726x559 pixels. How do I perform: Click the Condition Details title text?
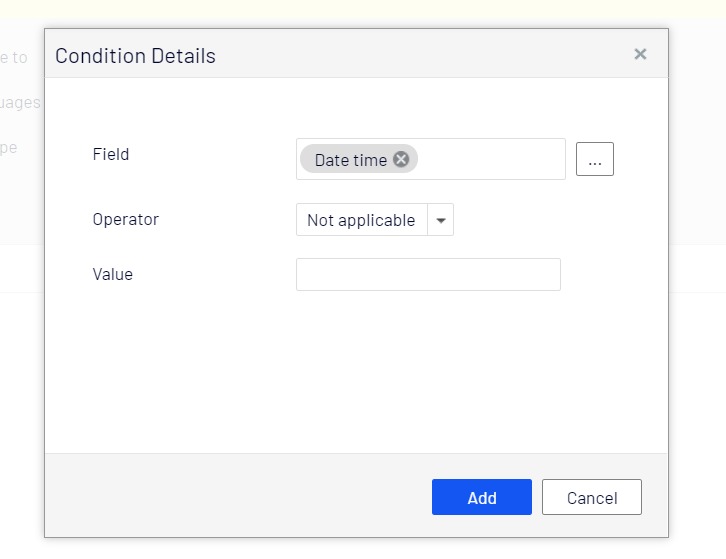[135, 56]
